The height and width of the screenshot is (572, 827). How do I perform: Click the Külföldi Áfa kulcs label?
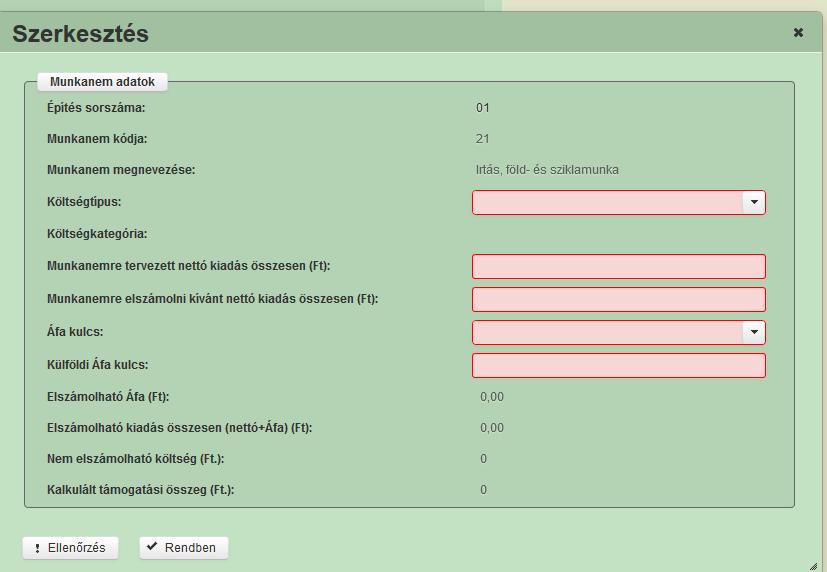point(98,364)
